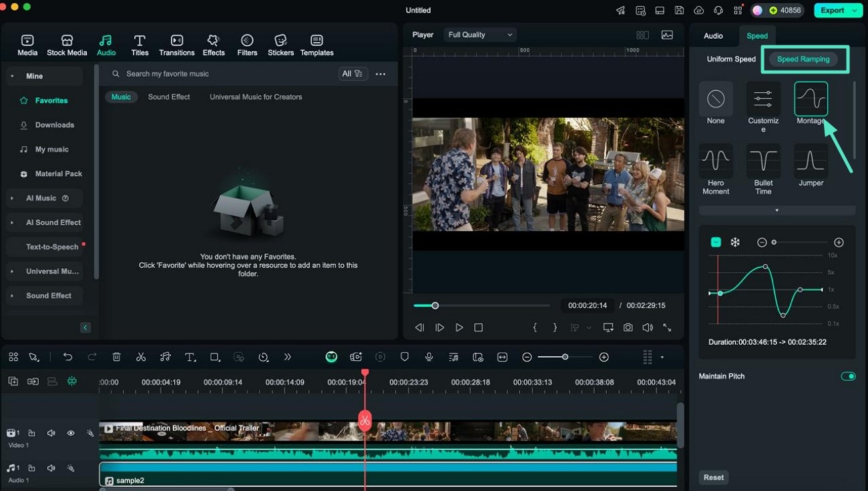Switch to the Titles tab

tap(140, 45)
